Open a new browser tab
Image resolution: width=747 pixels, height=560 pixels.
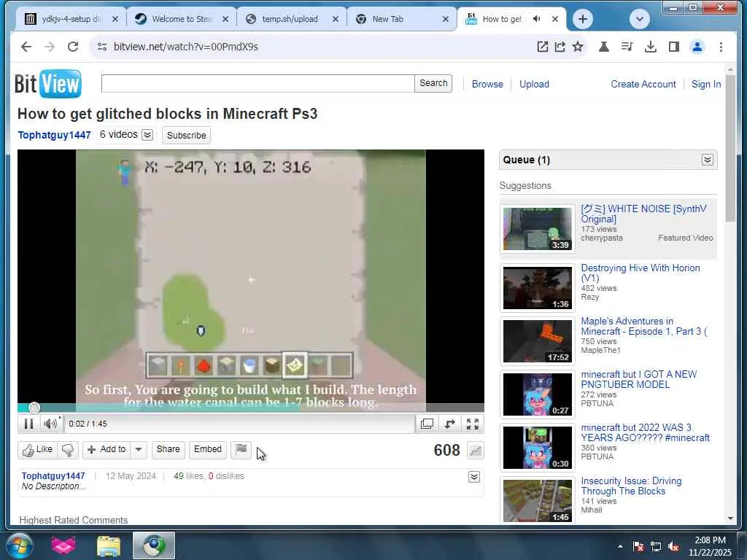pos(582,19)
